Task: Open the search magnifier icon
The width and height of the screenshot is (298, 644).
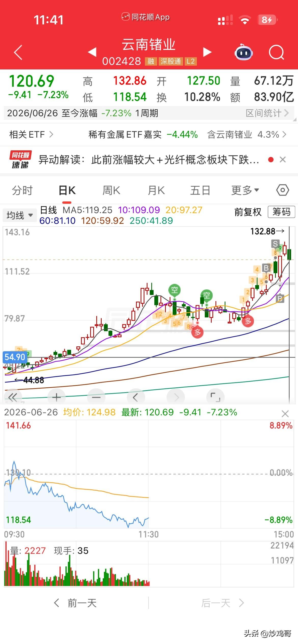Action: point(276,52)
